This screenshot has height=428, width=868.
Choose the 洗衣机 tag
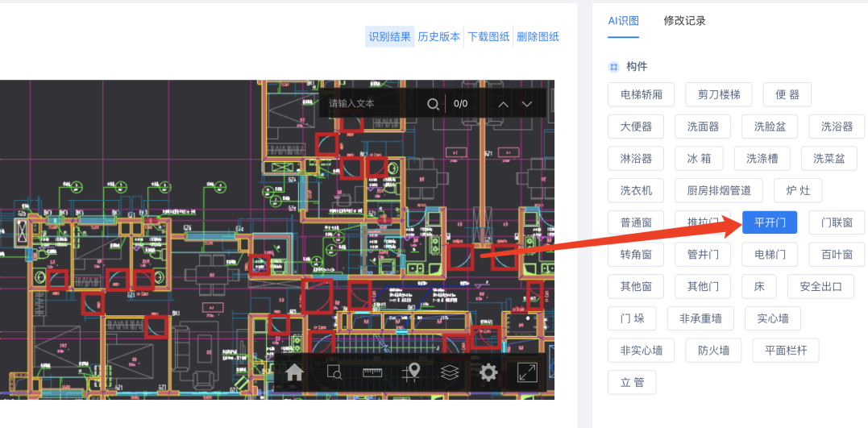point(636,190)
